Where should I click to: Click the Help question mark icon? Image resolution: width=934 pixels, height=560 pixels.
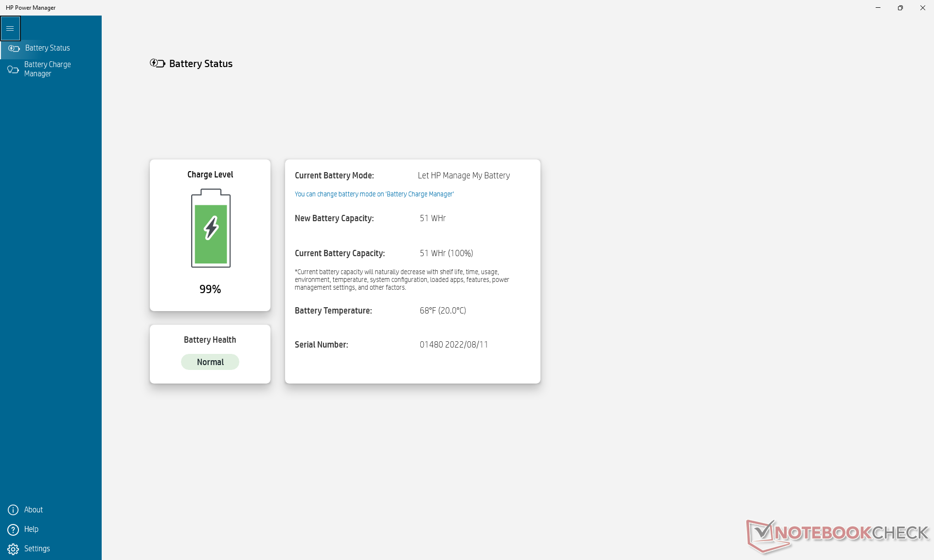tap(13, 529)
